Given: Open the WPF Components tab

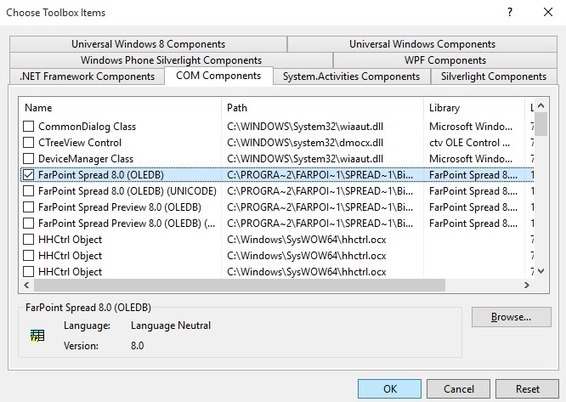Looking at the screenshot, I should click(x=445, y=60).
